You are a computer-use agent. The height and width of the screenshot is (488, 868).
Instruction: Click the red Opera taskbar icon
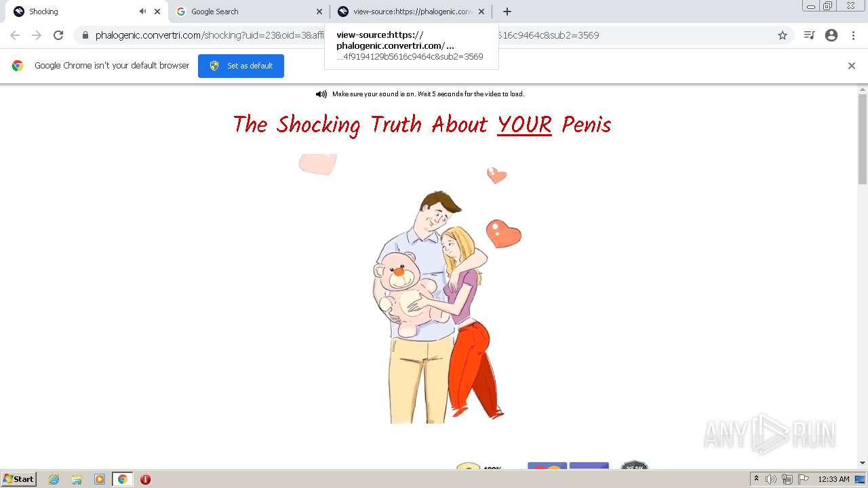[x=145, y=479]
